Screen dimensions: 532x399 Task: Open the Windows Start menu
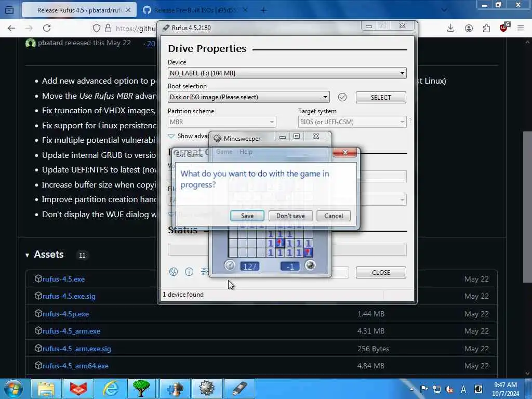(x=13, y=389)
